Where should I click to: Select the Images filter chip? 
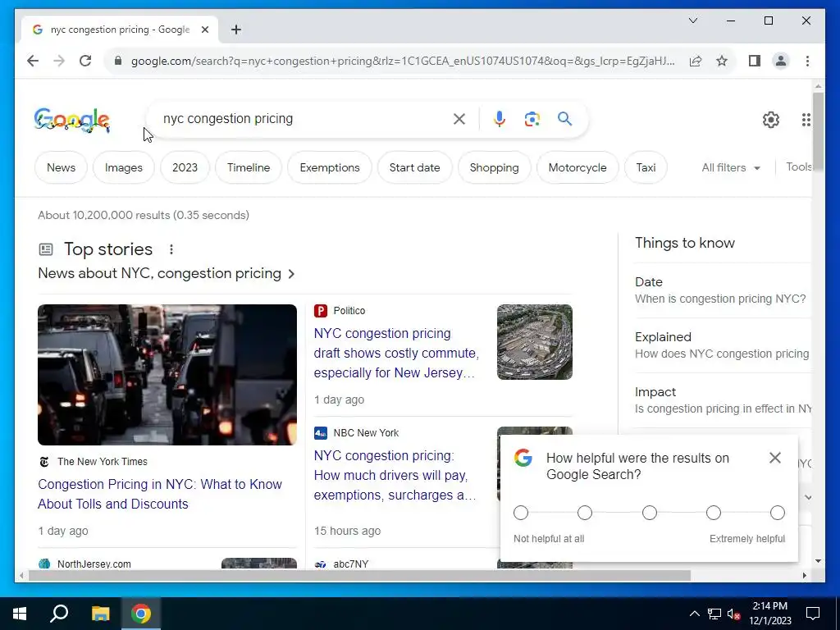[124, 167]
